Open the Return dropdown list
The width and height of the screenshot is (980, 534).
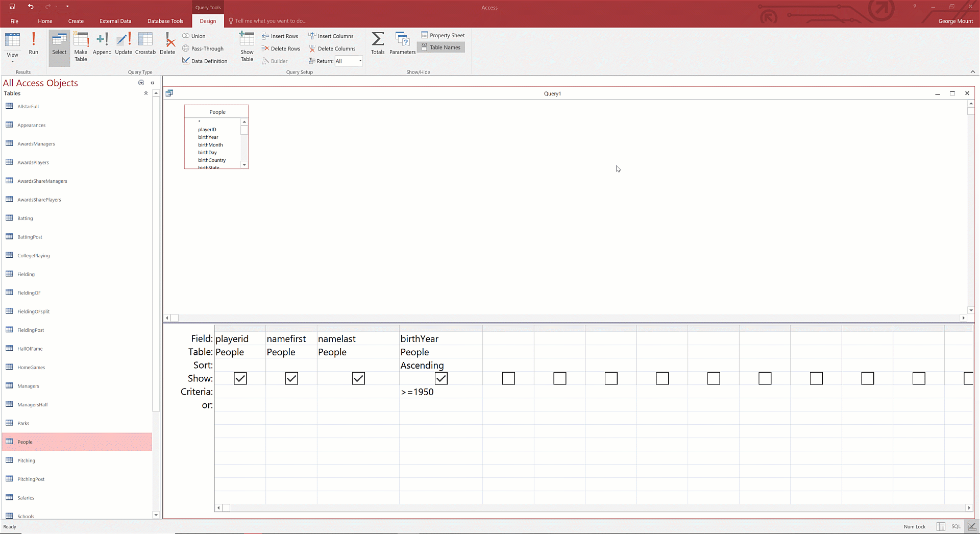tap(360, 61)
